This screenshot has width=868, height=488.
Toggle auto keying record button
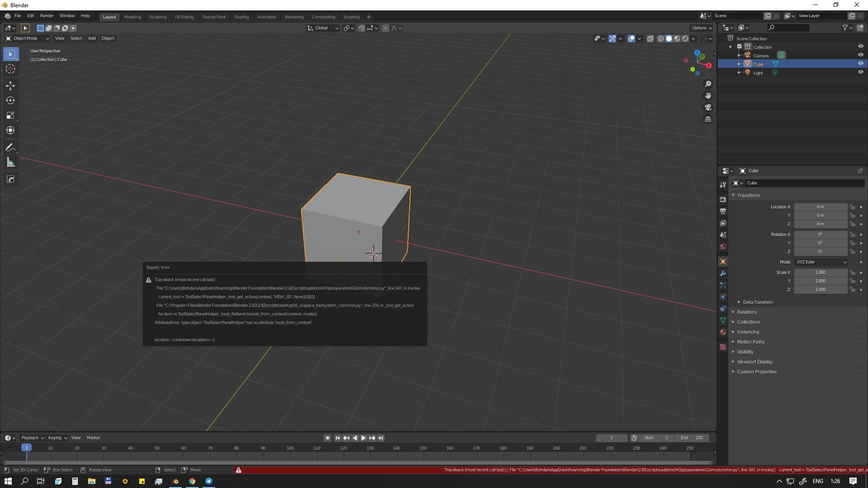(327, 438)
